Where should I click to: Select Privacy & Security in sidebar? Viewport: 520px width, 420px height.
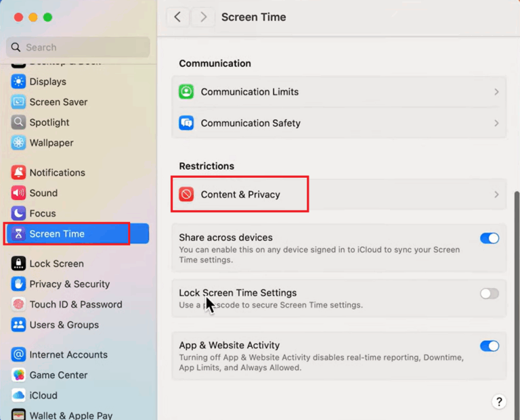(69, 284)
